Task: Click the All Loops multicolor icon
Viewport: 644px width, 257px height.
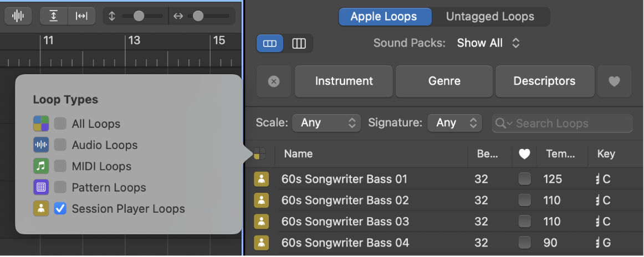Action: coord(41,124)
